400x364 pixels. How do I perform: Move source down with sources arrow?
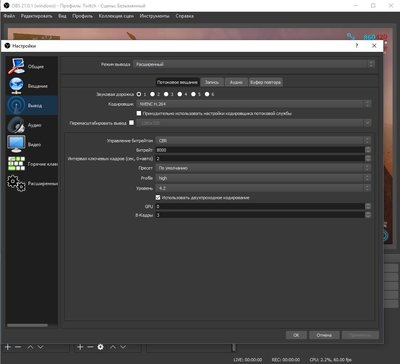pos(123,347)
